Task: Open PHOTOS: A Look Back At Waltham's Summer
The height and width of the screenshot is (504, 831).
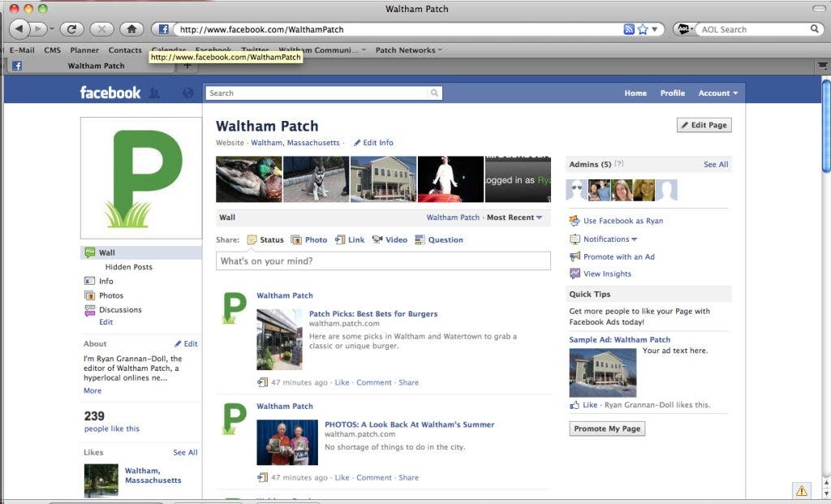Action: (409, 424)
